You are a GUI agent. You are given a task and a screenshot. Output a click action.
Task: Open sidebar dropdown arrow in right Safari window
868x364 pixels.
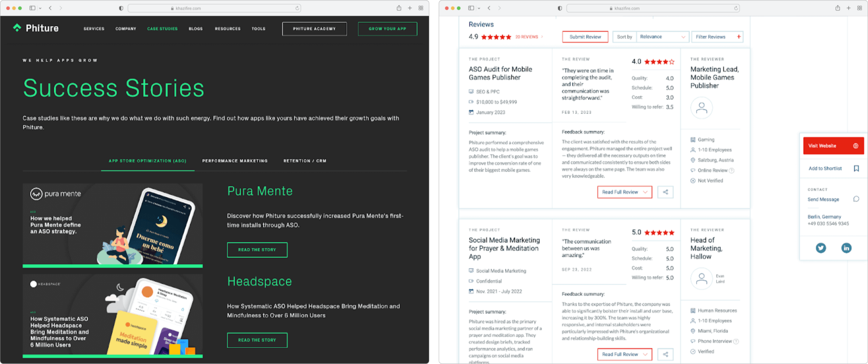pos(479,8)
